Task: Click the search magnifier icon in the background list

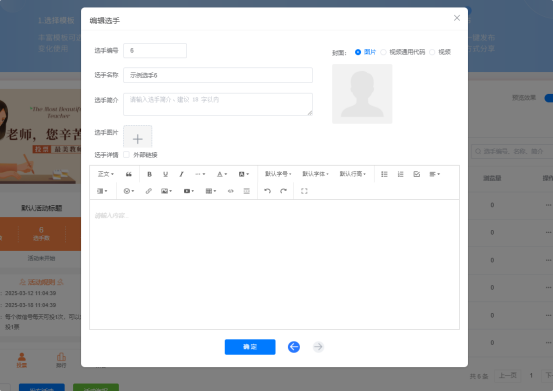Action: pos(478,151)
